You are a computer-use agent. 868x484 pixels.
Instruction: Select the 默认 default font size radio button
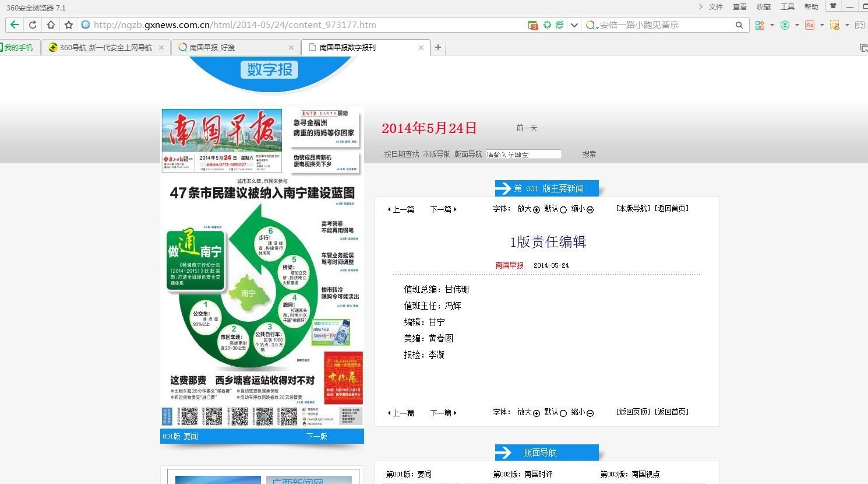(564, 209)
